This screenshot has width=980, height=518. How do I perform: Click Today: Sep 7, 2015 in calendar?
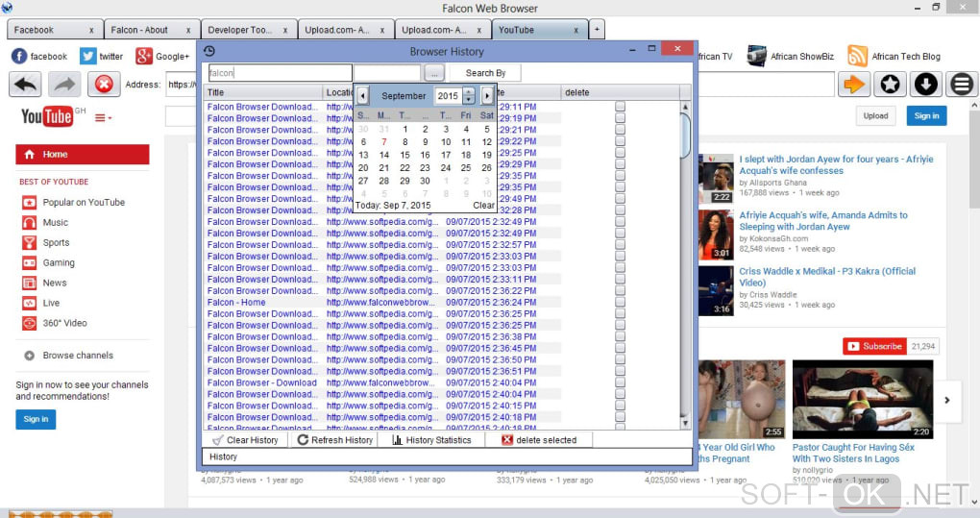(x=393, y=205)
